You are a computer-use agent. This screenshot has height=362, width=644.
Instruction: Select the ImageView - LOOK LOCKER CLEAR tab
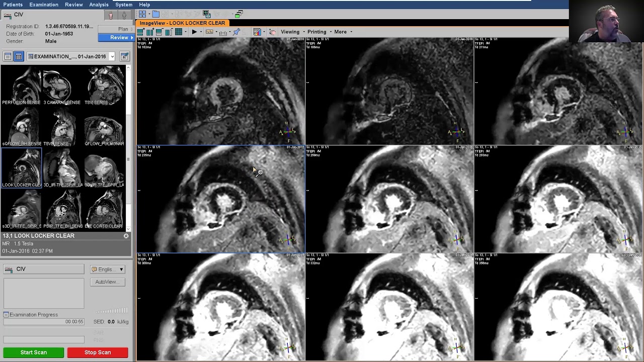coord(182,23)
